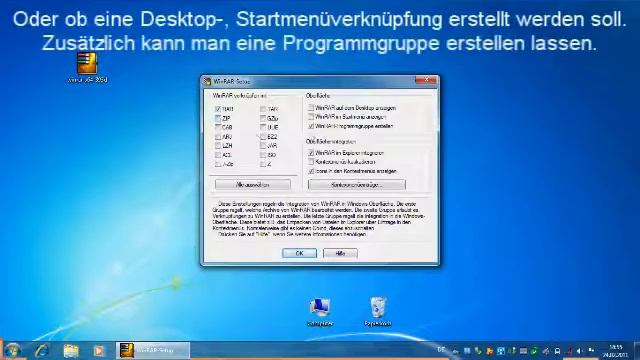
Task: Enable the ARJ file association checkbox
Action: coord(218,137)
